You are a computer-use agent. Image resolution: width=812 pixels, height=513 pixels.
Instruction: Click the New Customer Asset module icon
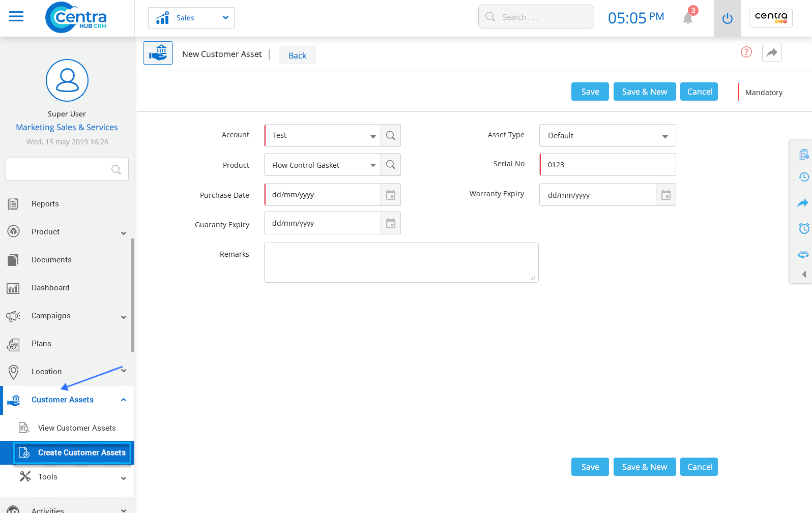pos(158,53)
